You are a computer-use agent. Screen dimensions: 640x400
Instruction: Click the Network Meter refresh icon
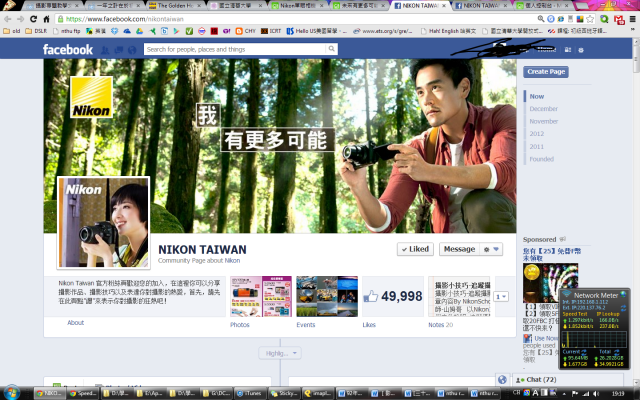(624, 308)
